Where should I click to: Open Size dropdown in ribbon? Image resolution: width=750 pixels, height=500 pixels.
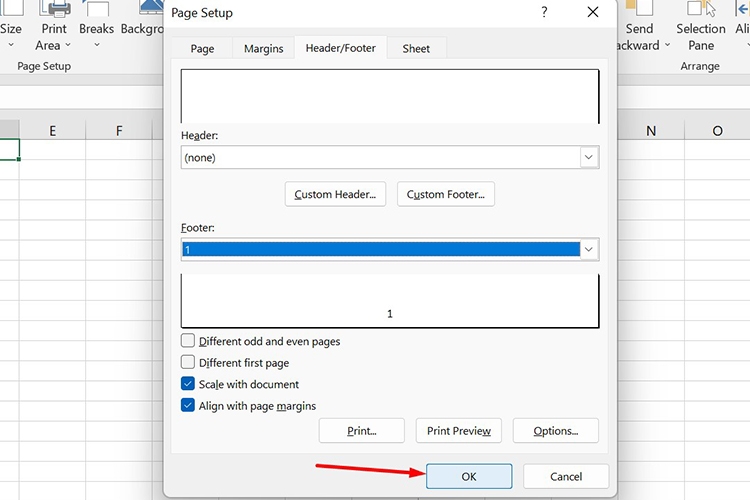11,45
